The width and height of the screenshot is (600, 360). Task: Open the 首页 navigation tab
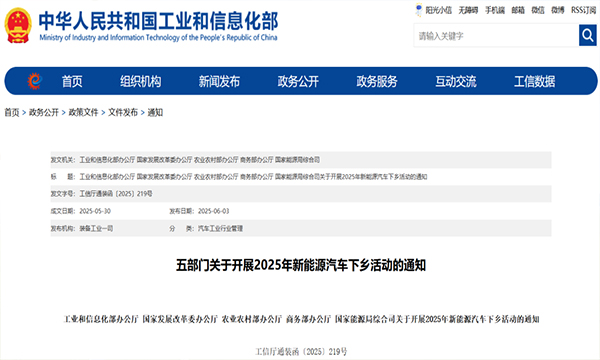pos(72,81)
